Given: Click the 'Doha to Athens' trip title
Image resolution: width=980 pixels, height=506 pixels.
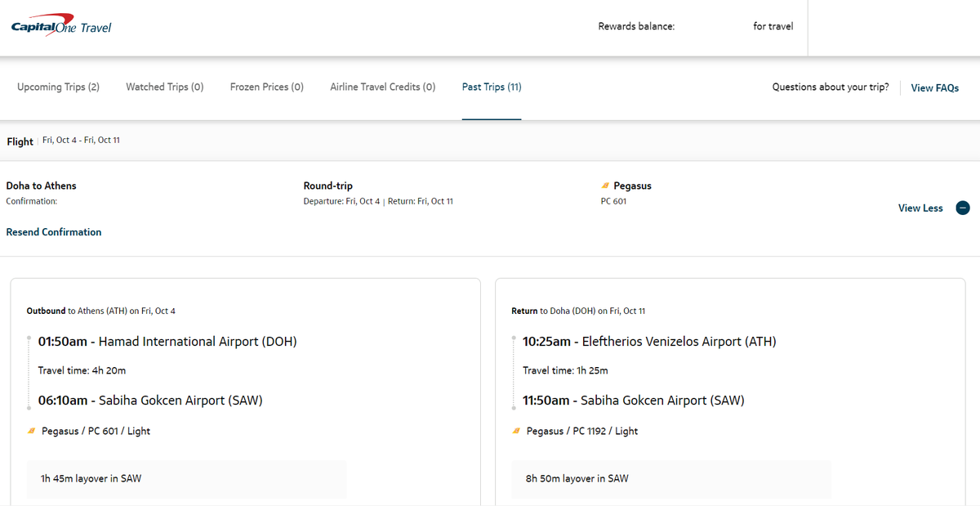Looking at the screenshot, I should (x=41, y=186).
